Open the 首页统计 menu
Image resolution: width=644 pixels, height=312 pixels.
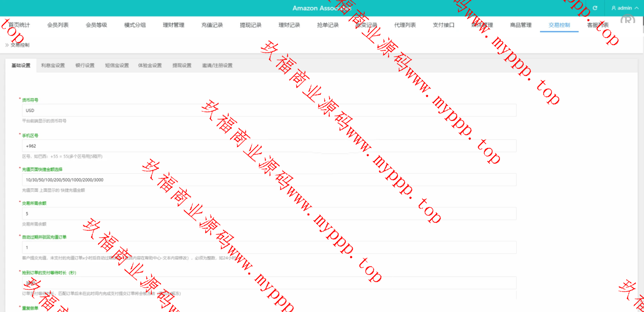[19, 25]
